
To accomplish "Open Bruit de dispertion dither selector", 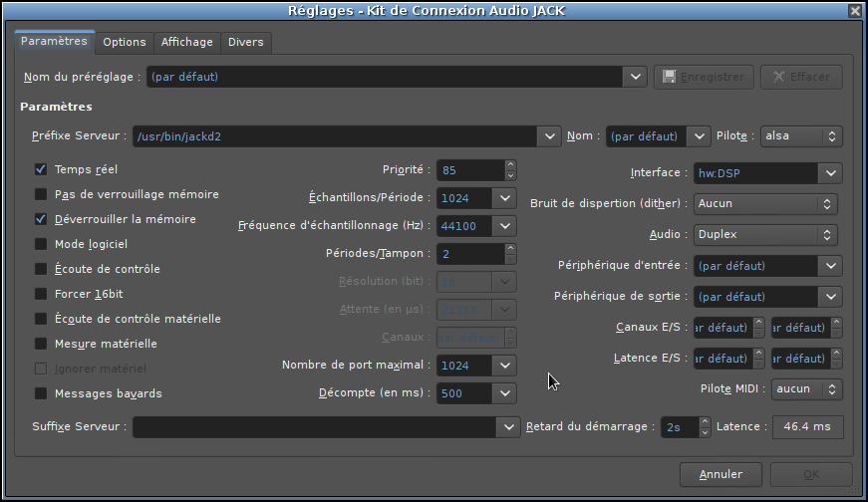I will (765, 203).
